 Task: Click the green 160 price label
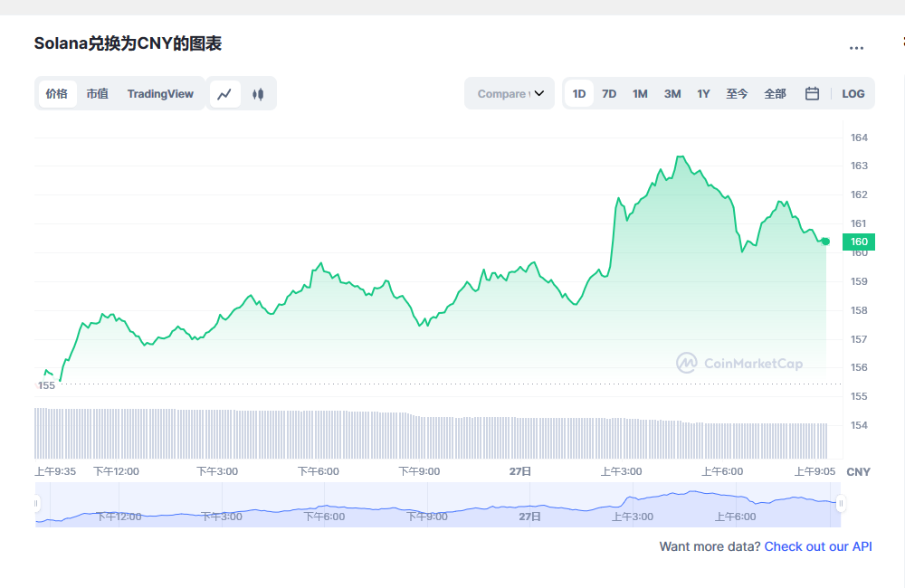pos(859,242)
